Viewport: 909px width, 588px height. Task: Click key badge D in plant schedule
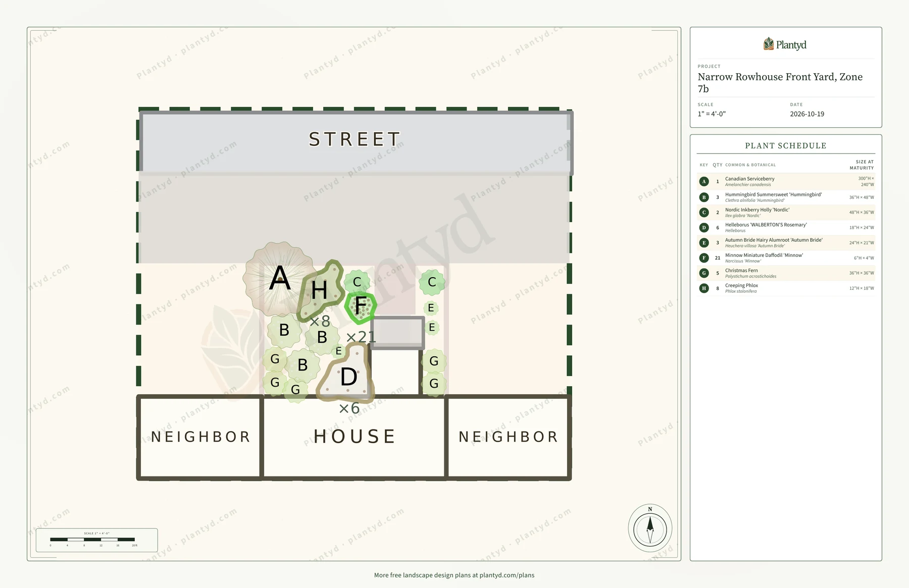point(704,228)
